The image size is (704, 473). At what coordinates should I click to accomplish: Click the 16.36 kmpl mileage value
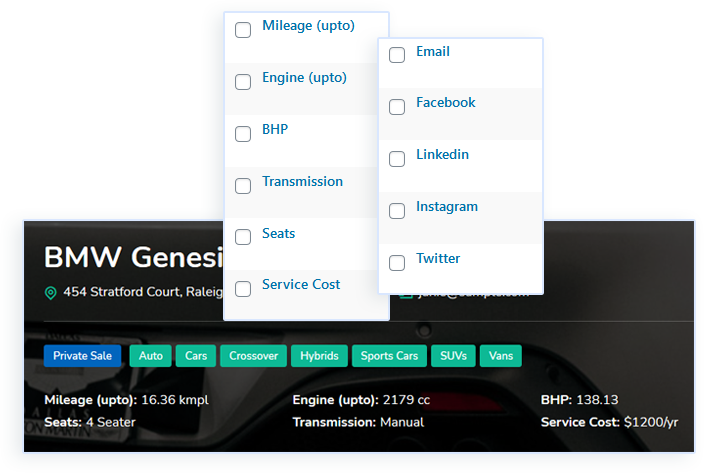click(x=175, y=400)
